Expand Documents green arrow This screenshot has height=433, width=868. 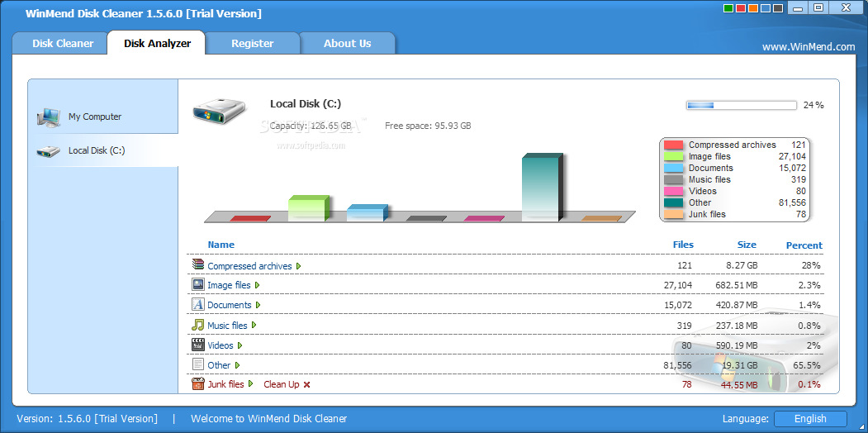click(x=258, y=305)
